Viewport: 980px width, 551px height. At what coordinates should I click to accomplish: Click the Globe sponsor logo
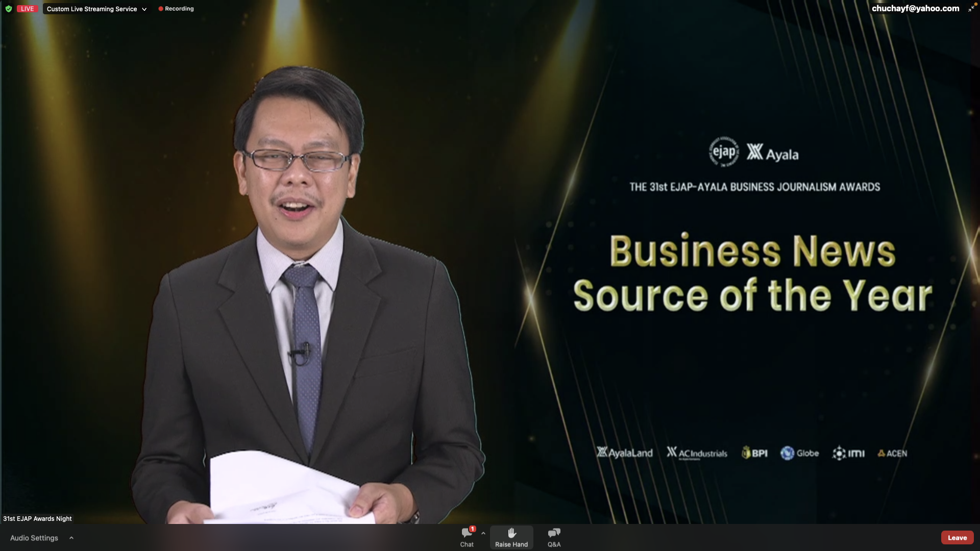(x=799, y=453)
